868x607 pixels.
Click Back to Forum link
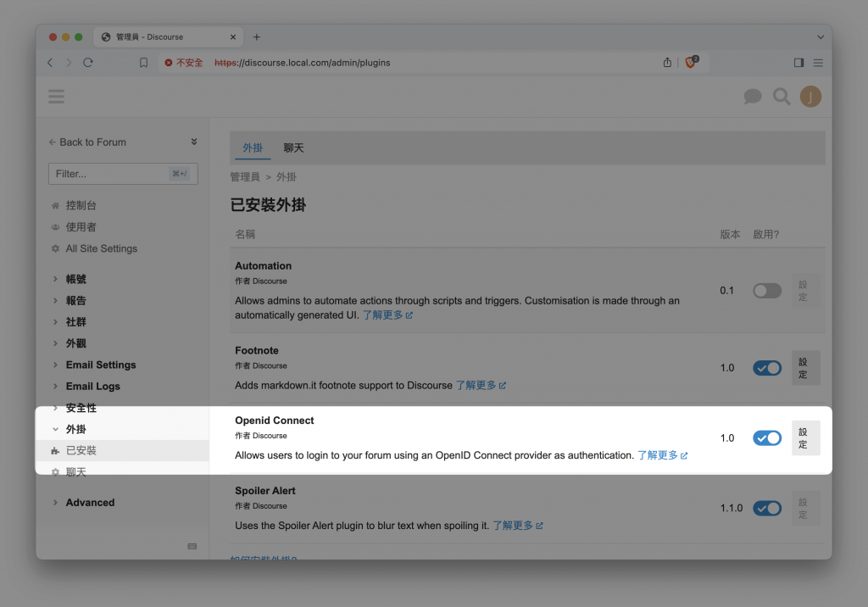(87, 142)
